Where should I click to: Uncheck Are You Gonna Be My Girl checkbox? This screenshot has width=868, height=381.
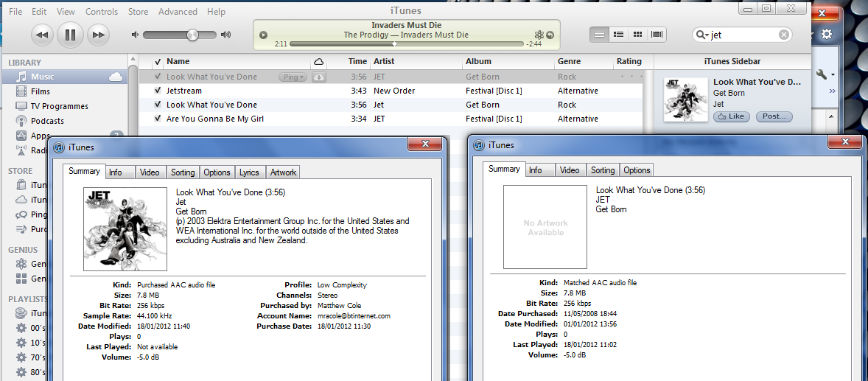coord(158,119)
